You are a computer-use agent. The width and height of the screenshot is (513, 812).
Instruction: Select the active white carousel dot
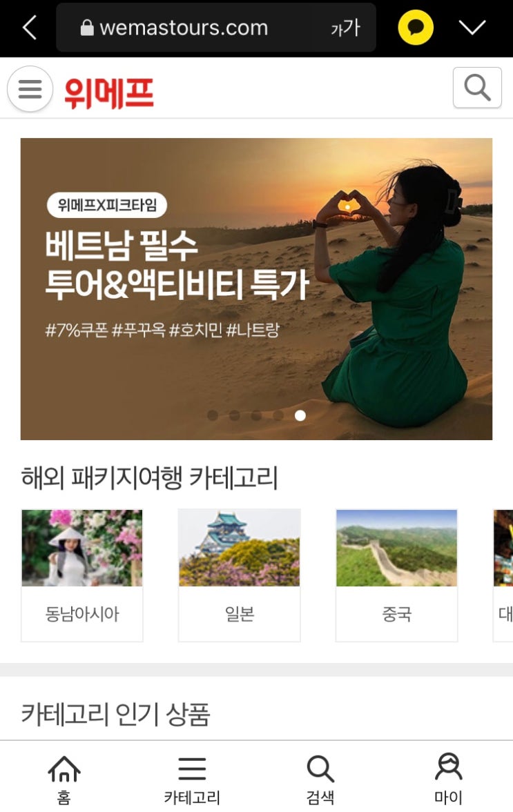coord(300,415)
